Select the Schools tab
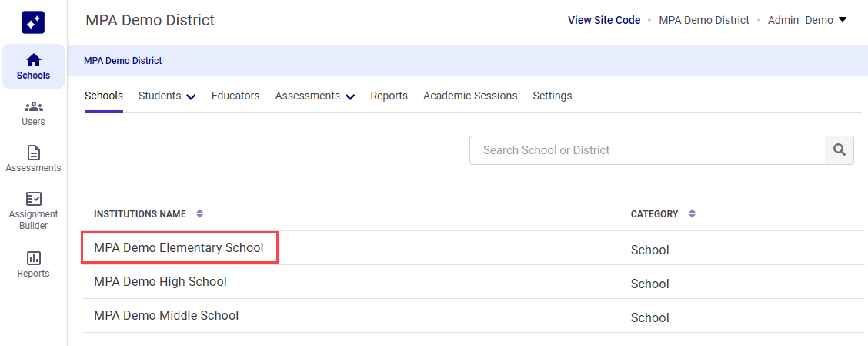This screenshot has width=868, height=346. pyautogui.click(x=104, y=96)
